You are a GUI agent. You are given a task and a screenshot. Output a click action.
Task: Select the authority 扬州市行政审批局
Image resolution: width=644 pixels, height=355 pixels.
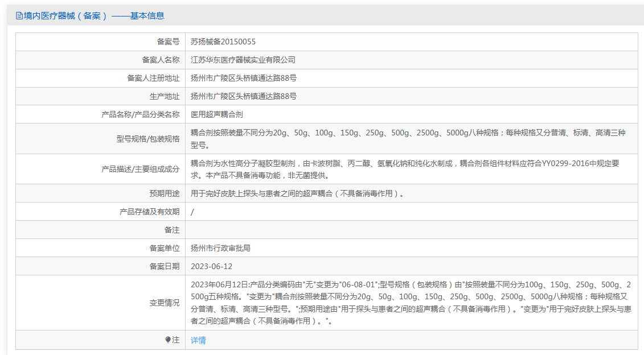coord(220,248)
